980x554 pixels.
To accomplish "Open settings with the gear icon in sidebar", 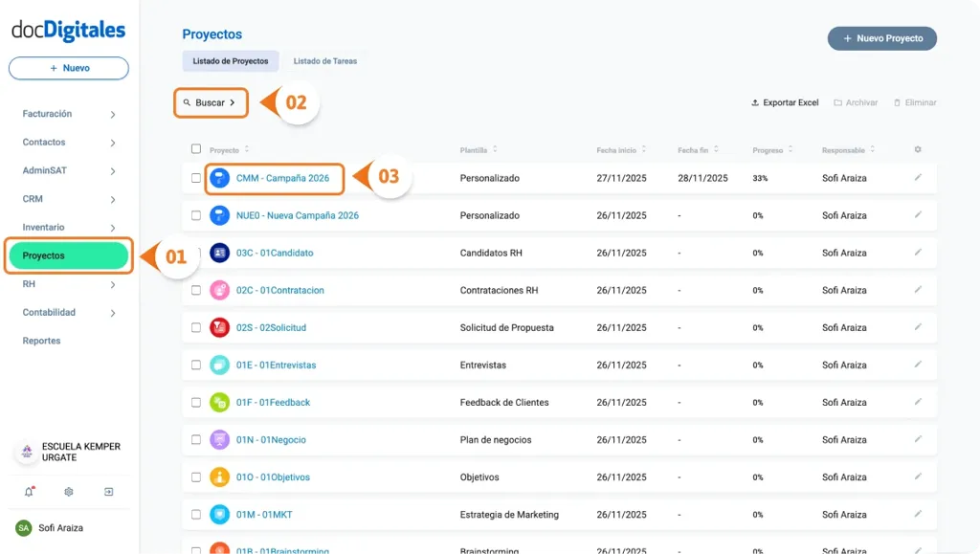I will (67, 491).
